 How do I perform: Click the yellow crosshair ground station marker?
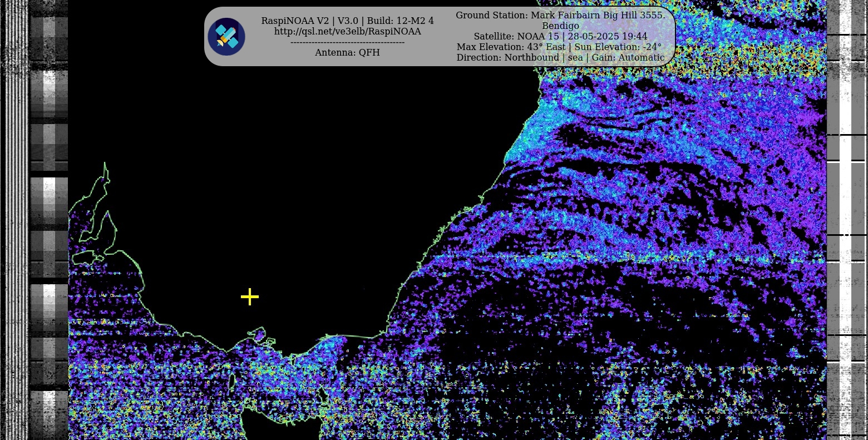(250, 297)
